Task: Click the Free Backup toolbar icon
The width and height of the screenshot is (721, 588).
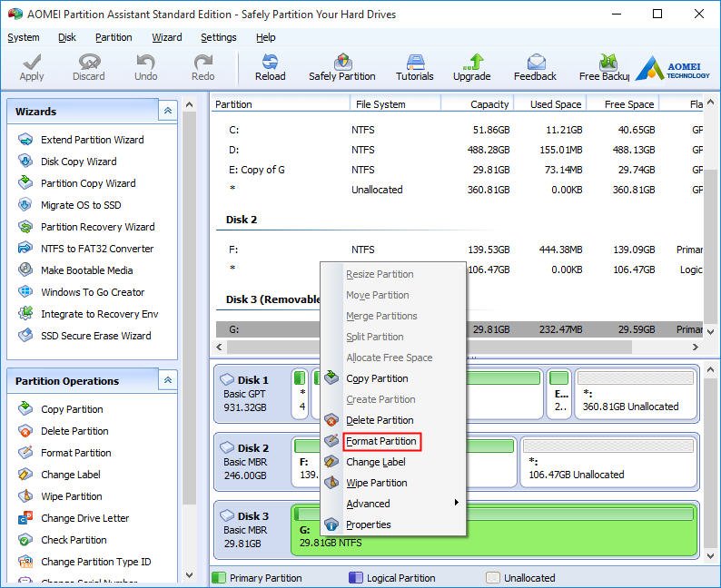Action: [x=604, y=67]
